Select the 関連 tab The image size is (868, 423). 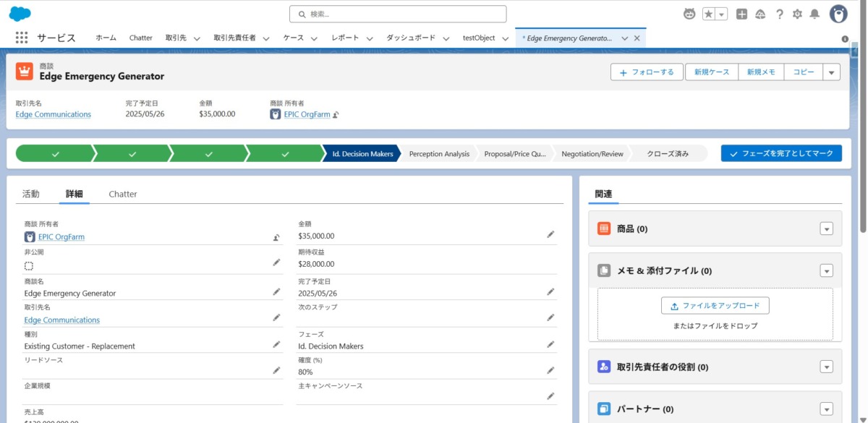603,194
